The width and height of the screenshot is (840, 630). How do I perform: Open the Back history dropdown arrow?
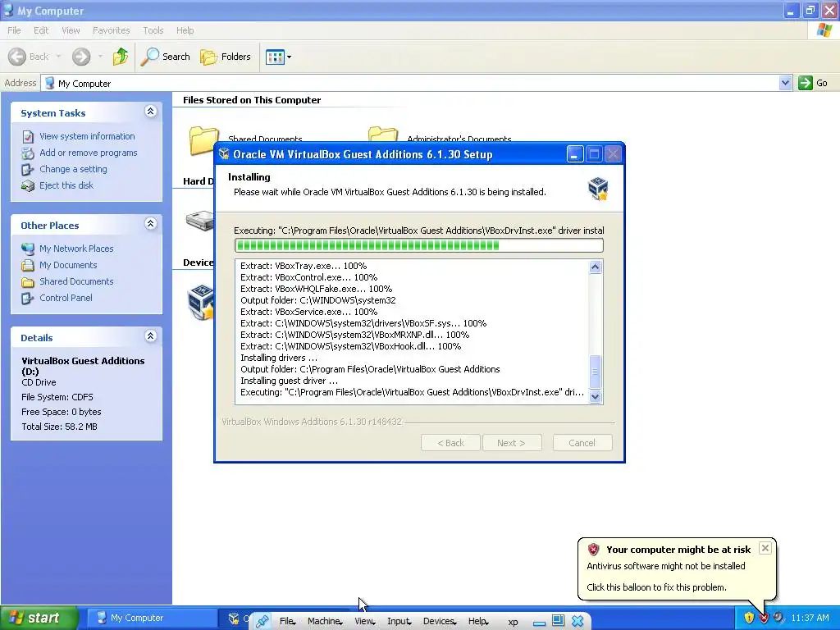click(x=58, y=57)
